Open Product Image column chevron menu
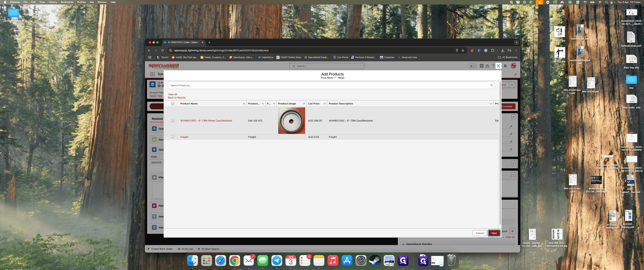Image resolution: width=644 pixels, height=270 pixels. tap(304, 104)
